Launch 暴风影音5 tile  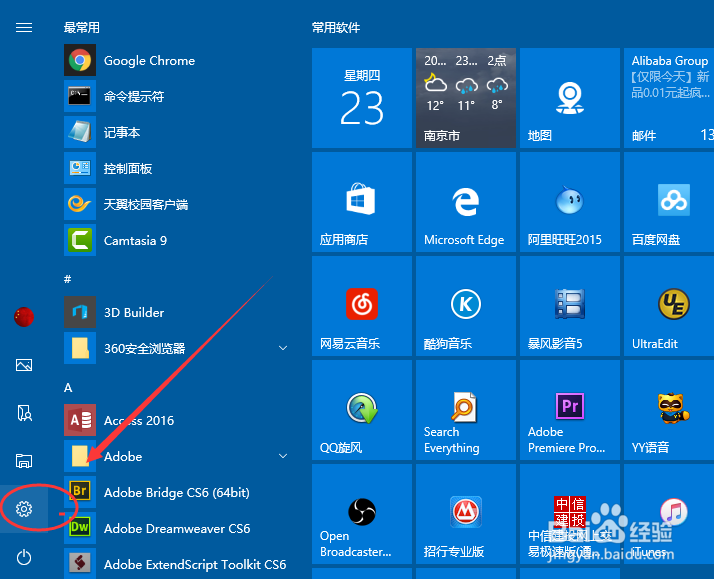pos(570,306)
